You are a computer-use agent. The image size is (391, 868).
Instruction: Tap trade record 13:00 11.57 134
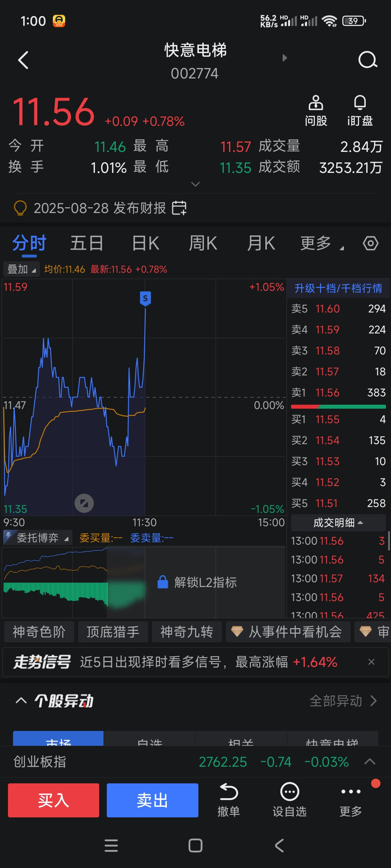click(x=338, y=578)
